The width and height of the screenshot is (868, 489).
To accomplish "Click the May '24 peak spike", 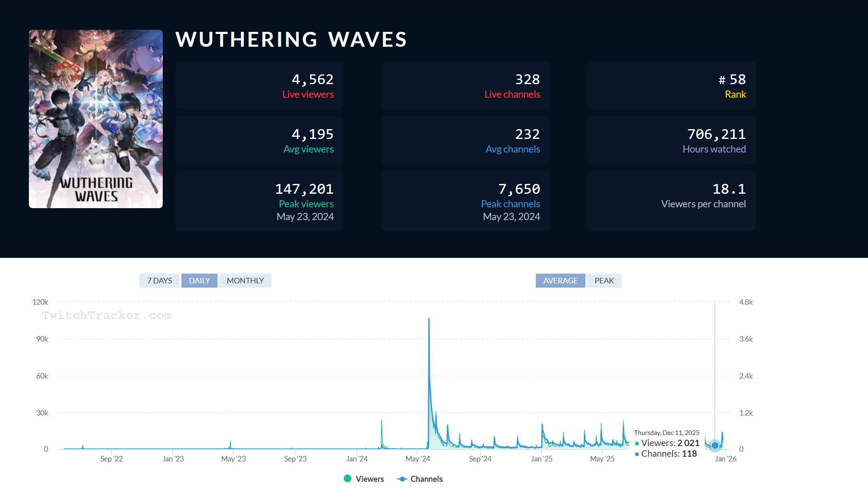I will pos(429,319).
